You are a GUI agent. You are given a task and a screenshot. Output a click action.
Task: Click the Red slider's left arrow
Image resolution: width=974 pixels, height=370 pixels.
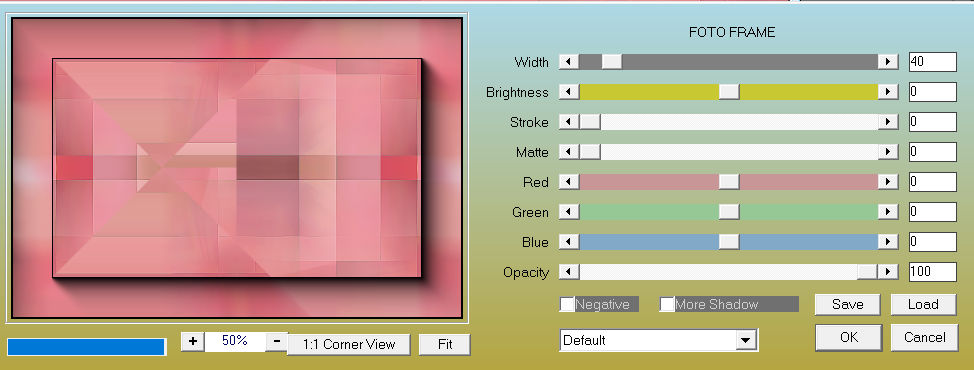click(x=569, y=182)
